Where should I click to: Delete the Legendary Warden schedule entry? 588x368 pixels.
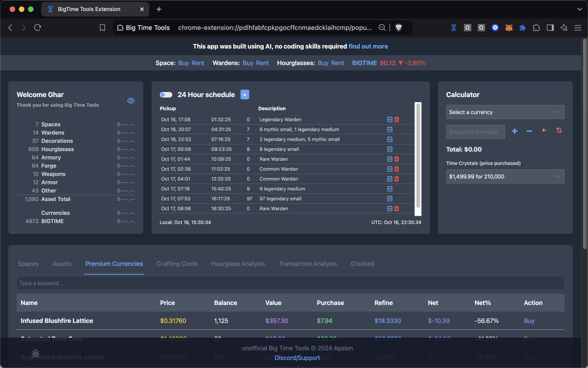point(397,120)
